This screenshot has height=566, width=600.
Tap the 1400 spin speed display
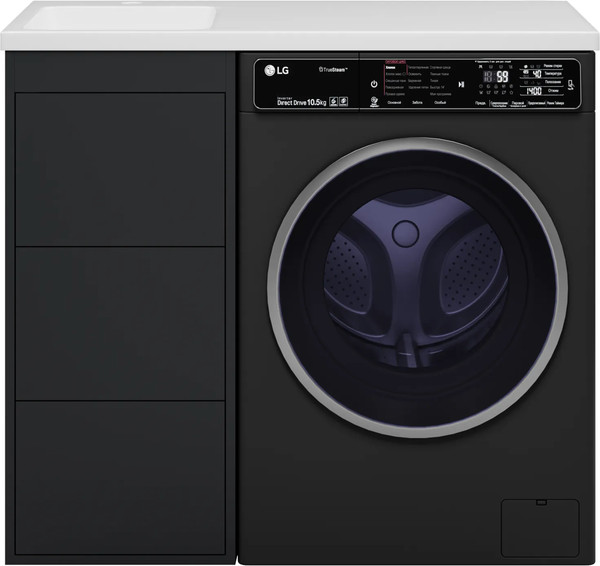click(531, 91)
